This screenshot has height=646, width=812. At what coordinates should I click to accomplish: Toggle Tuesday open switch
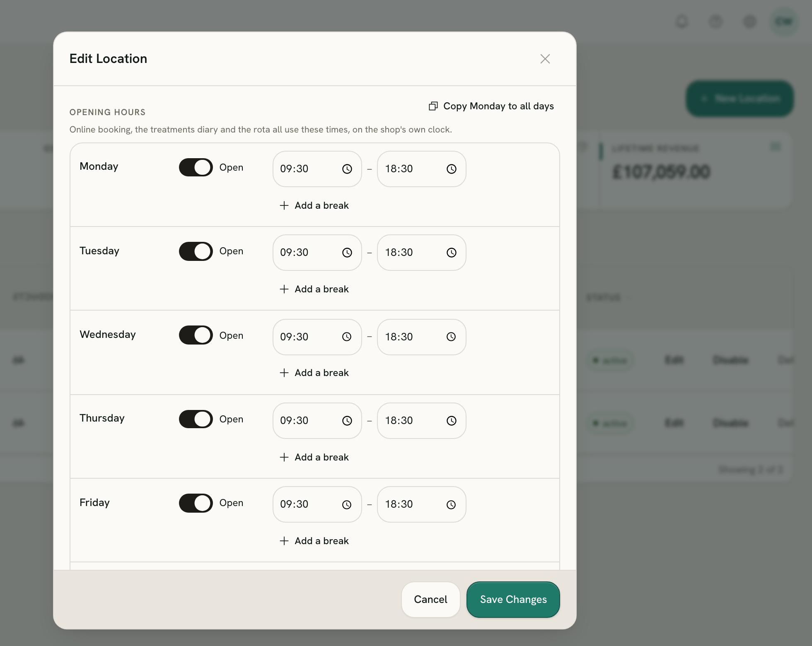196,251
